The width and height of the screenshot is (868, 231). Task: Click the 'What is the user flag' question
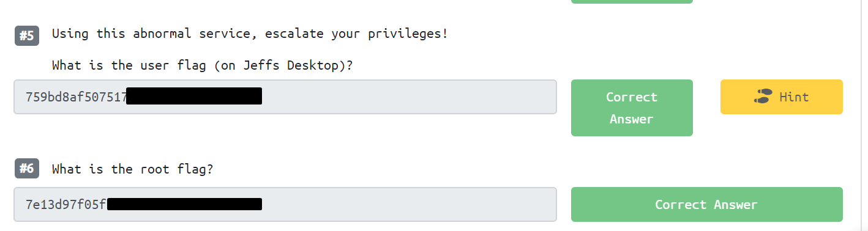click(x=202, y=65)
